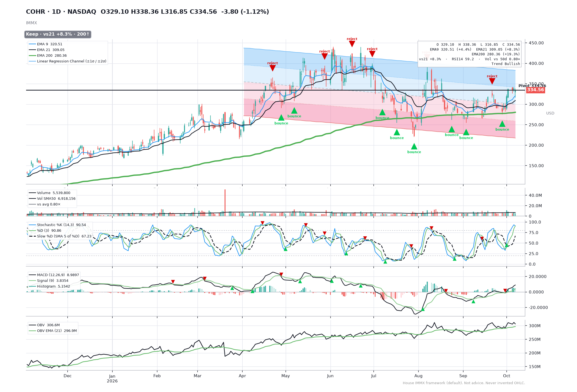Click the red reject arrow in late September
The height and width of the screenshot is (392, 577).
click(492, 81)
